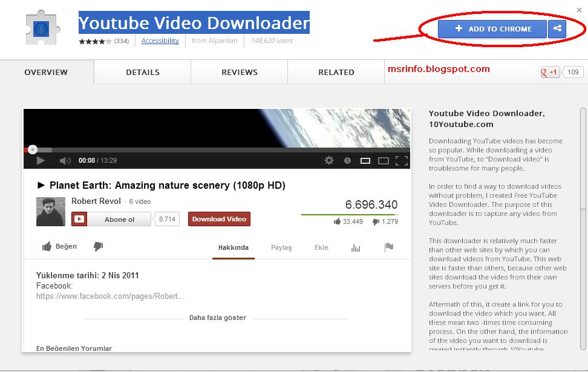
Task: Expand description with Daha fazla göster
Action: click(x=218, y=318)
